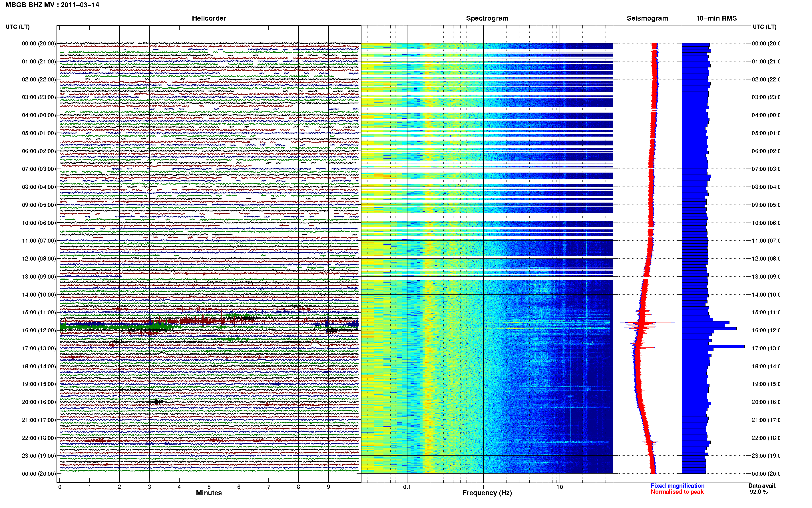812x508 pixels.
Task: Click the black event burst on the 20:00 helicorder trace
Action: coord(157,401)
